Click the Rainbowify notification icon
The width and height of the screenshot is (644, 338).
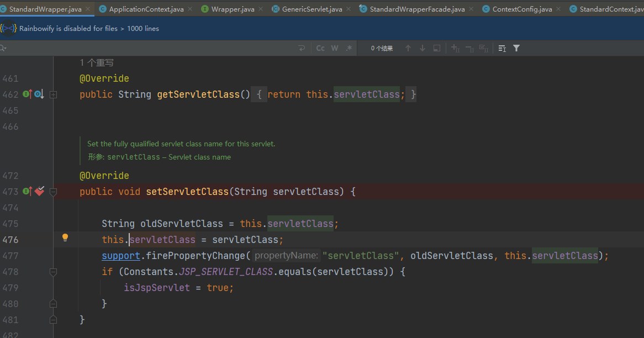(x=8, y=28)
